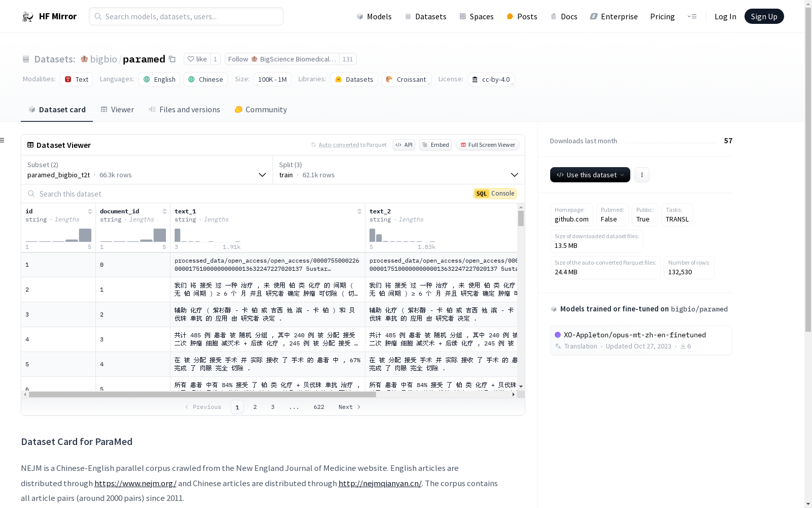Viewport: 812px width, 508px height.
Task: Open the XO-Appleton/opus-mt-zh-en-finetuned model card
Action: [x=641, y=340]
